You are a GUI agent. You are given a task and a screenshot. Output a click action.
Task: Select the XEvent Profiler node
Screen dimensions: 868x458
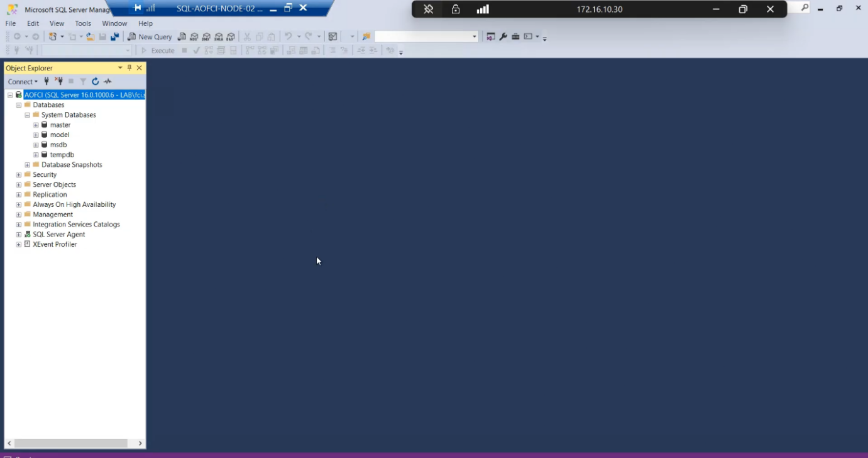tap(55, 244)
